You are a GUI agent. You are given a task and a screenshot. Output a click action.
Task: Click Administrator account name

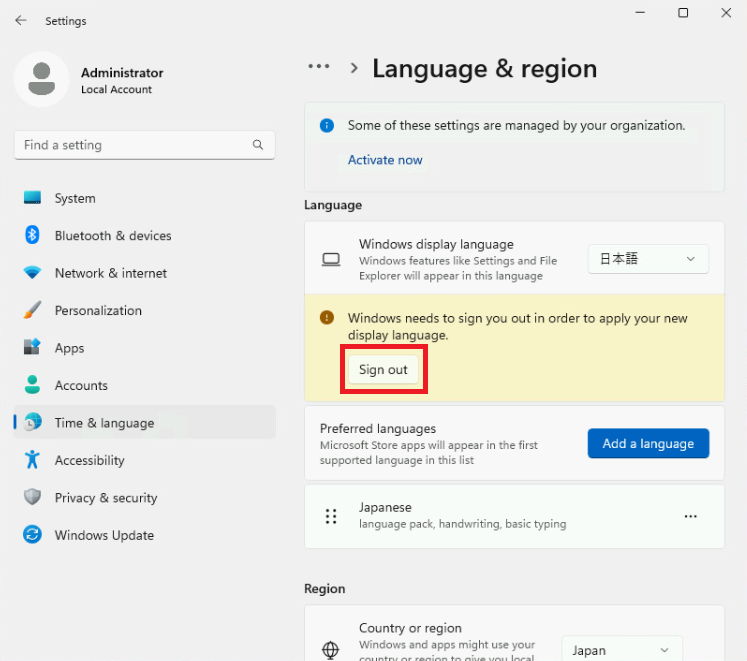click(122, 73)
